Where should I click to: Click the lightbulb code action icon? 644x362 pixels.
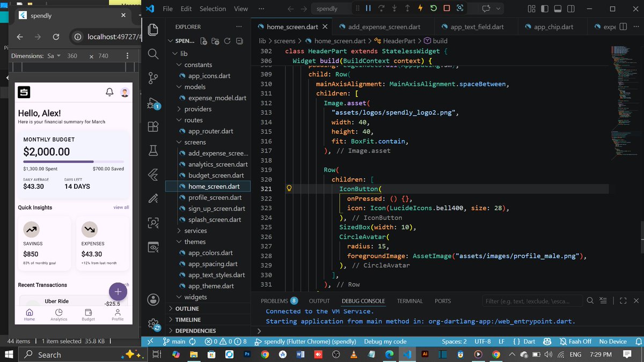click(x=289, y=189)
